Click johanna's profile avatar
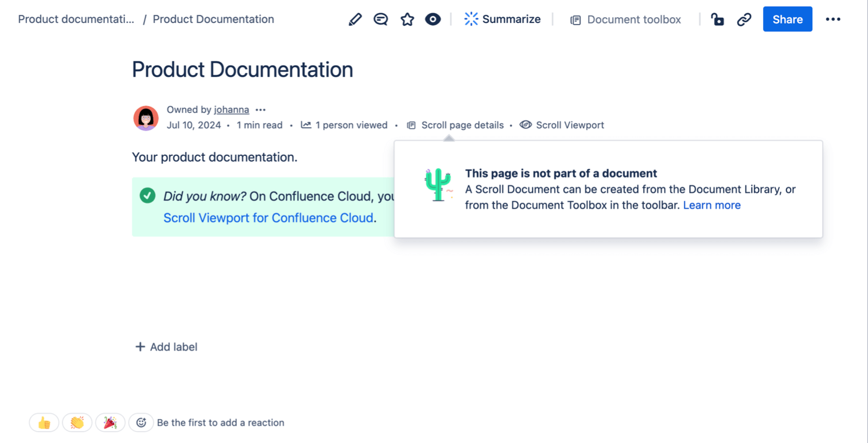This screenshot has width=868, height=443. pyautogui.click(x=146, y=118)
